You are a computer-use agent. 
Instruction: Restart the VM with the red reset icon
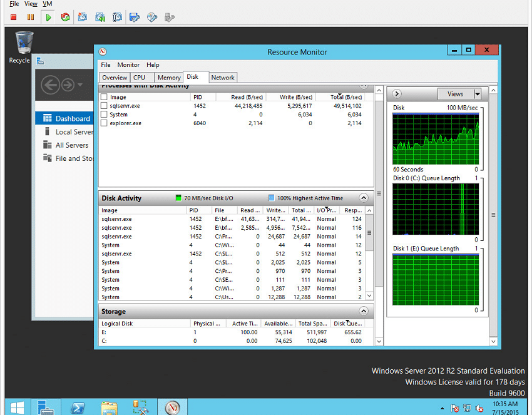pyautogui.click(x=65, y=17)
